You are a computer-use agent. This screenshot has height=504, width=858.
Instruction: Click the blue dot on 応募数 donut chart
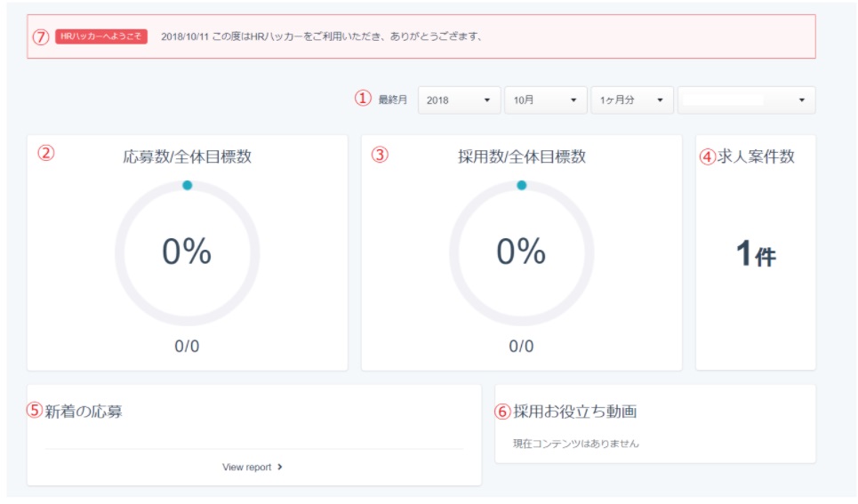click(187, 186)
